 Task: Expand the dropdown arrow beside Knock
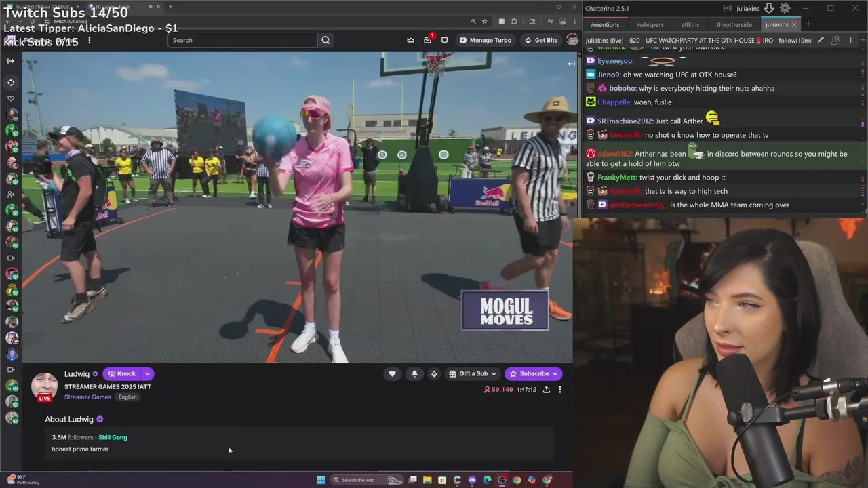147,373
